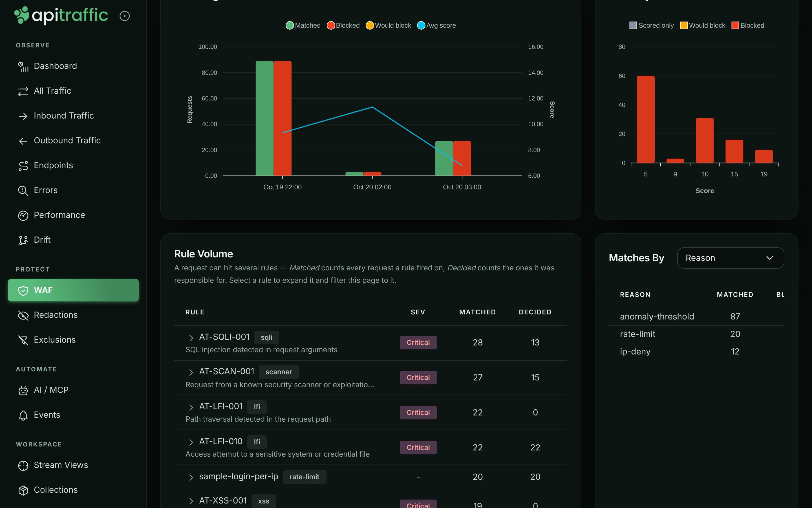Expand the AT-SCAN-001 rule row

[x=191, y=372]
